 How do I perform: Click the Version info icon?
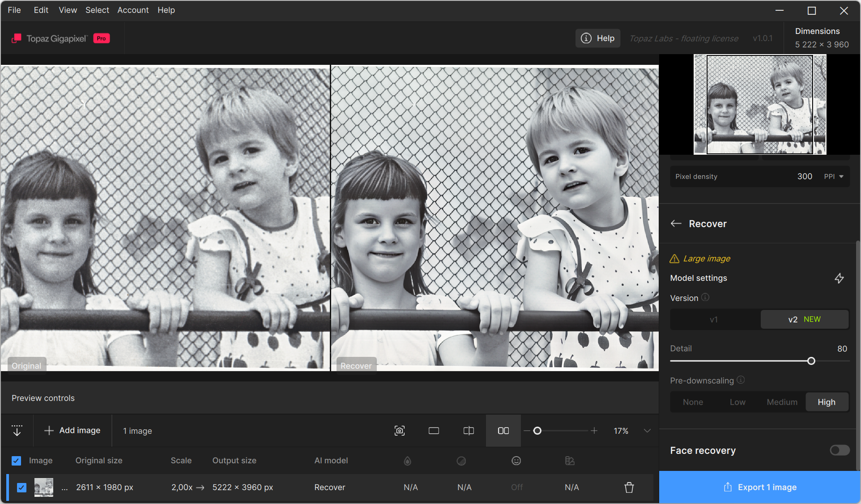[x=705, y=297]
